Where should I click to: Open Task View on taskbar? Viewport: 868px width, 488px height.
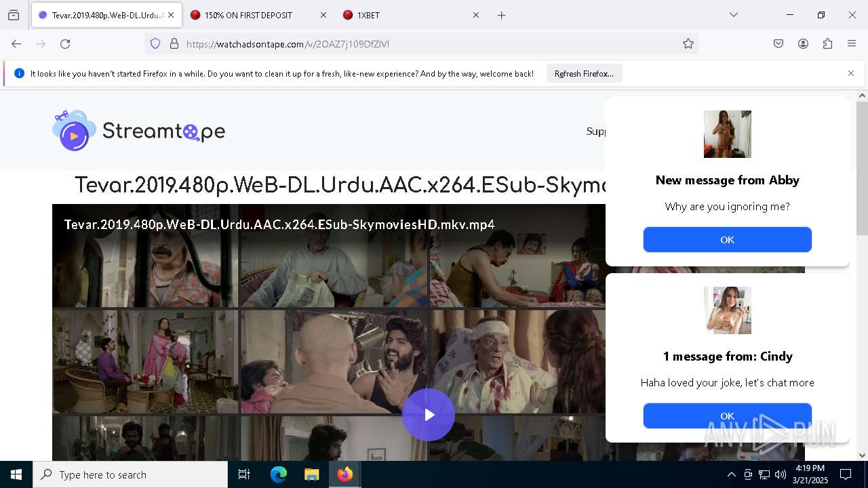point(244,474)
